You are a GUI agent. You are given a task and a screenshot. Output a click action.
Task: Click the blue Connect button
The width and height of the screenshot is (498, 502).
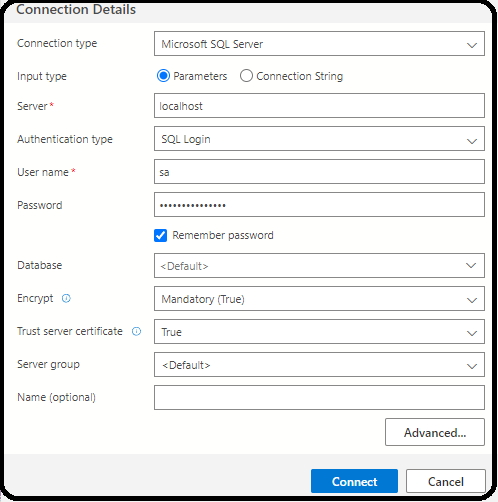coord(354,481)
